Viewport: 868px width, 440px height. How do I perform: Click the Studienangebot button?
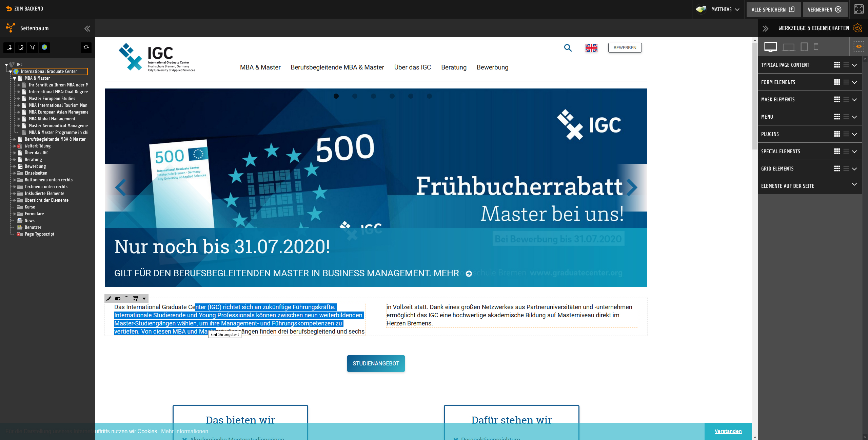coord(376,363)
